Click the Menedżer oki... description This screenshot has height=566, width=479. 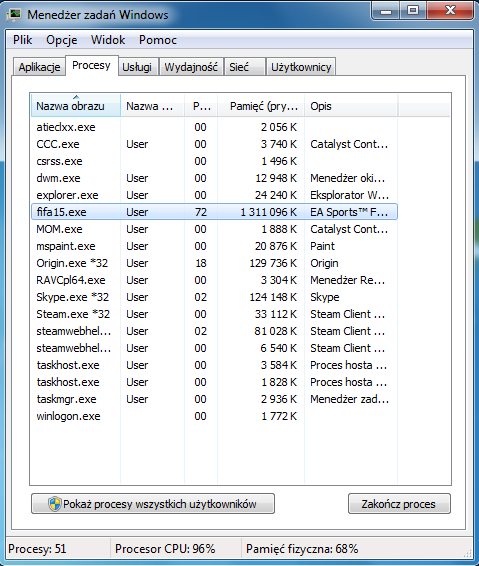[x=348, y=178]
